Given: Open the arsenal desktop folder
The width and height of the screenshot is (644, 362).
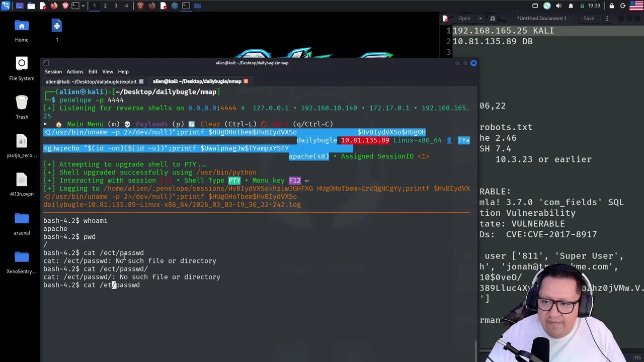Looking at the screenshot, I should pyautogui.click(x=22, y=223).
